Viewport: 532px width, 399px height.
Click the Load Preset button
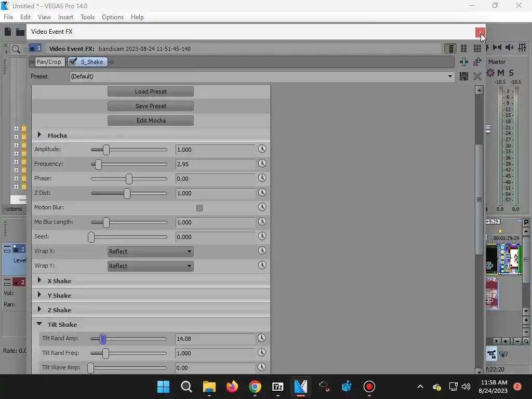pyautogui.click(x=151, y=91)
